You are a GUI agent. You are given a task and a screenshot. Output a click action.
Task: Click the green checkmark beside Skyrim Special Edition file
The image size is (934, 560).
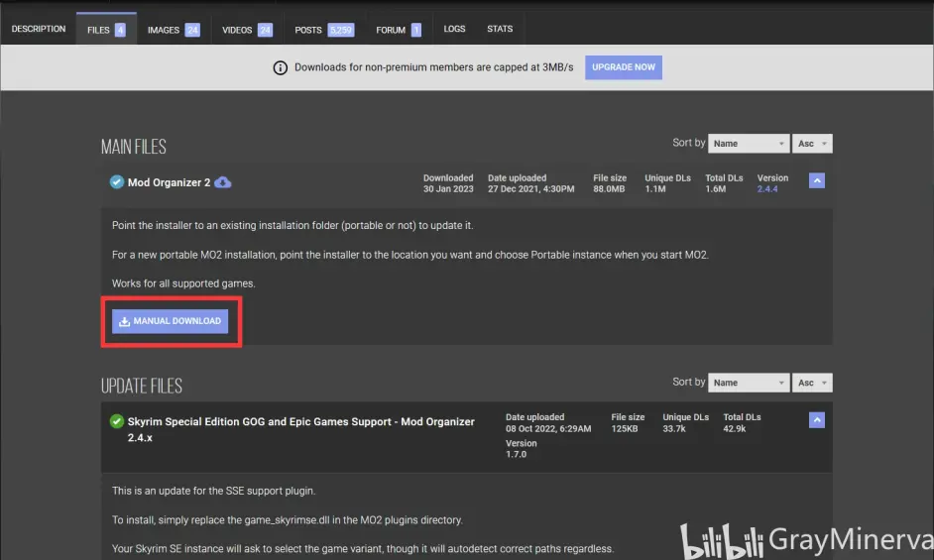pyautogui.click(x=116, y=421)
